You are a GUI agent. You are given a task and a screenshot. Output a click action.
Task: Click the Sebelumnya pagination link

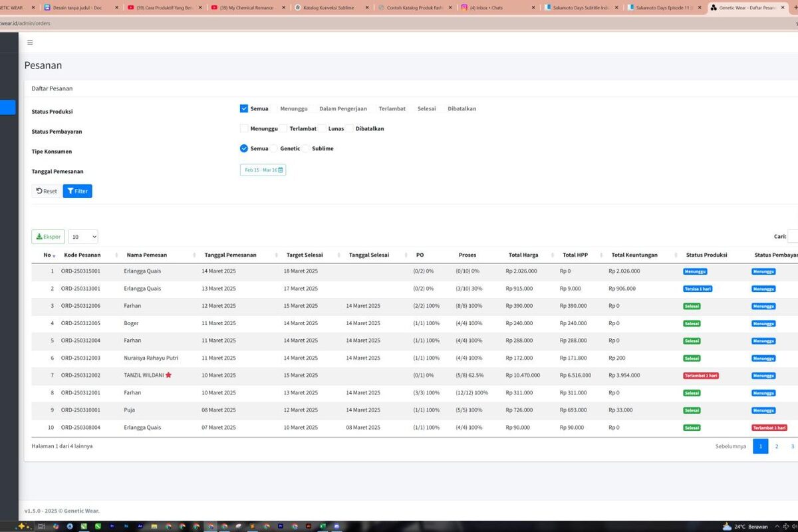(731, 446)
